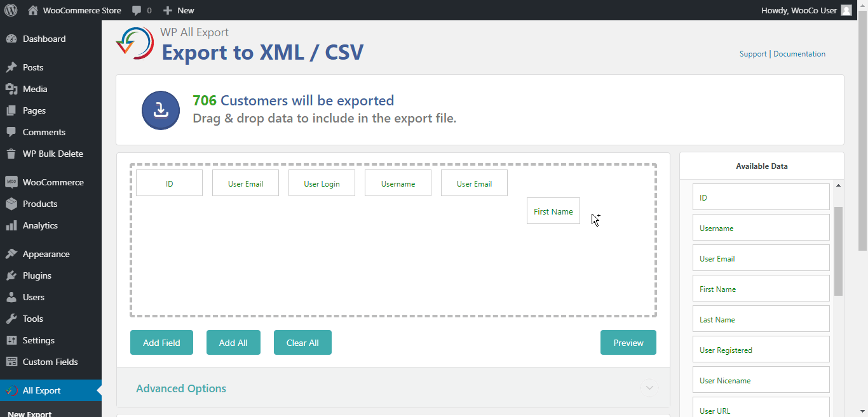Click the Appearance paintbrush icon
This screenshot has height=417, width=868.
tap(11, 254)
